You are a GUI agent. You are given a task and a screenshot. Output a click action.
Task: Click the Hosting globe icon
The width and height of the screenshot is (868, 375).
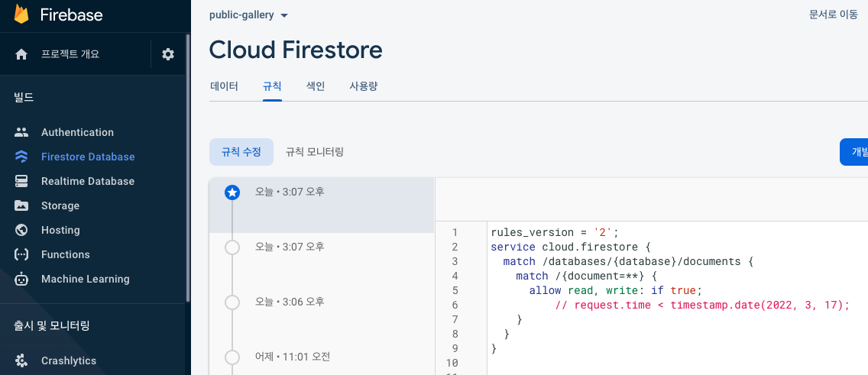[x=21, y=230]
